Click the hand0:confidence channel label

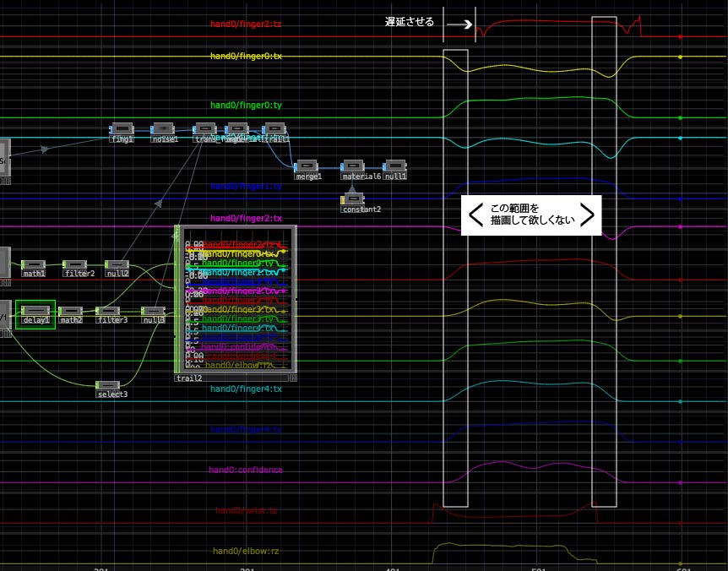(246, 470)
